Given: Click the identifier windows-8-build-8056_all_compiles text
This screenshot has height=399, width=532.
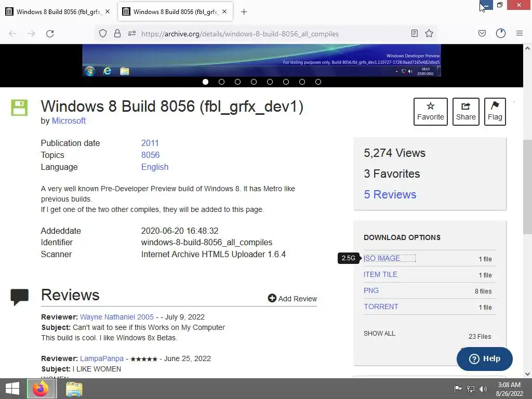Looking at the screenshot, I should [x=207, y=243].
